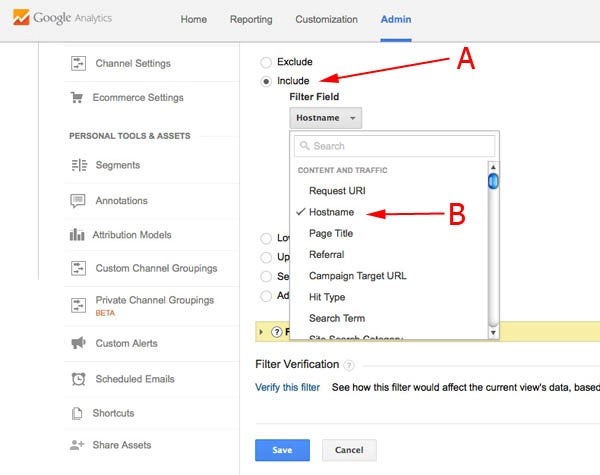Select the radio button labeled Se
Viewport: 600px width, 475px height.
(x=266, y=276)
